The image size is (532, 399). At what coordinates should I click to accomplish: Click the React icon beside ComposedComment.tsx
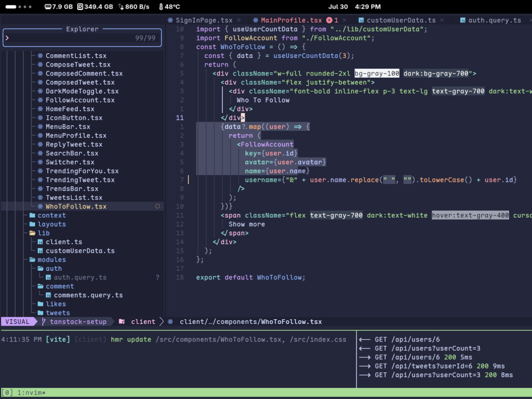tap(40, 73)
